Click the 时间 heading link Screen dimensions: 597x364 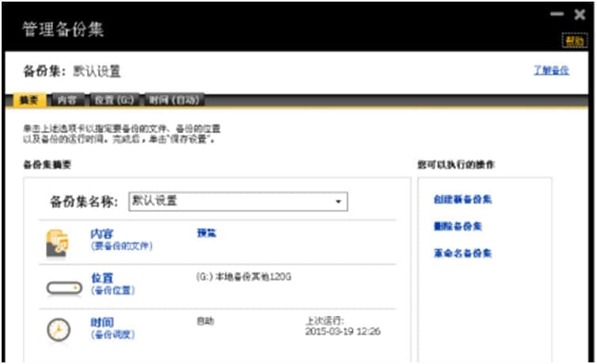coord(102,323)
